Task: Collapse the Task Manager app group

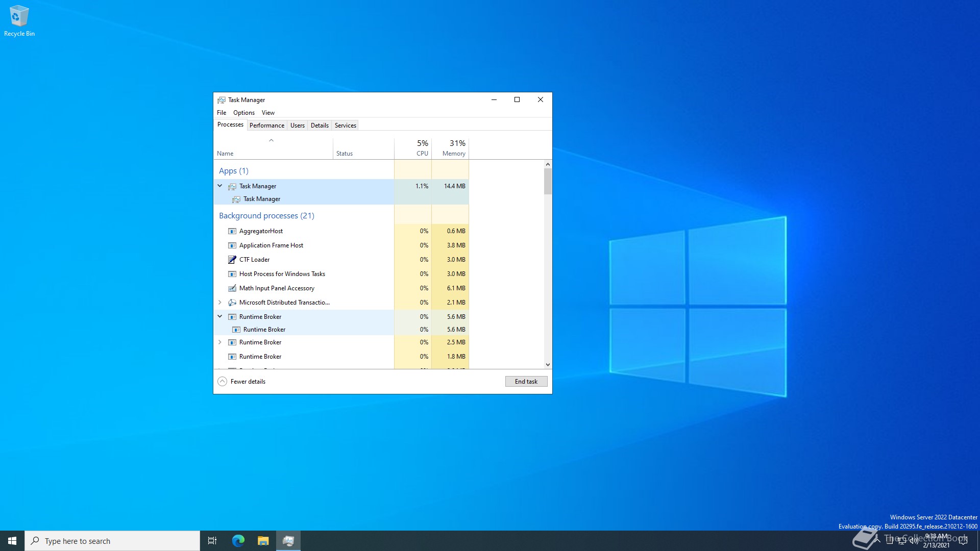Action: point(220,186)
